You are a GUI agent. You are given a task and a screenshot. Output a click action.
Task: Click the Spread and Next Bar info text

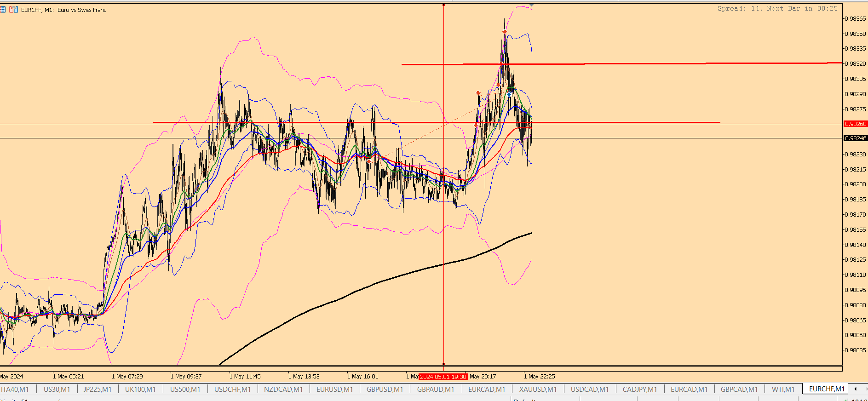(x=777, y=8)
